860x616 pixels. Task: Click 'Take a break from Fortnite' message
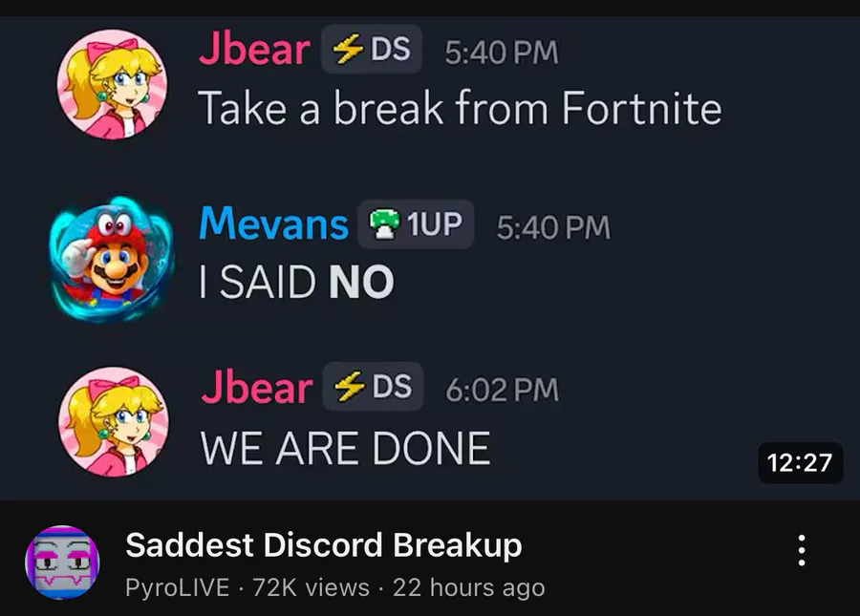tap(460, 109)
